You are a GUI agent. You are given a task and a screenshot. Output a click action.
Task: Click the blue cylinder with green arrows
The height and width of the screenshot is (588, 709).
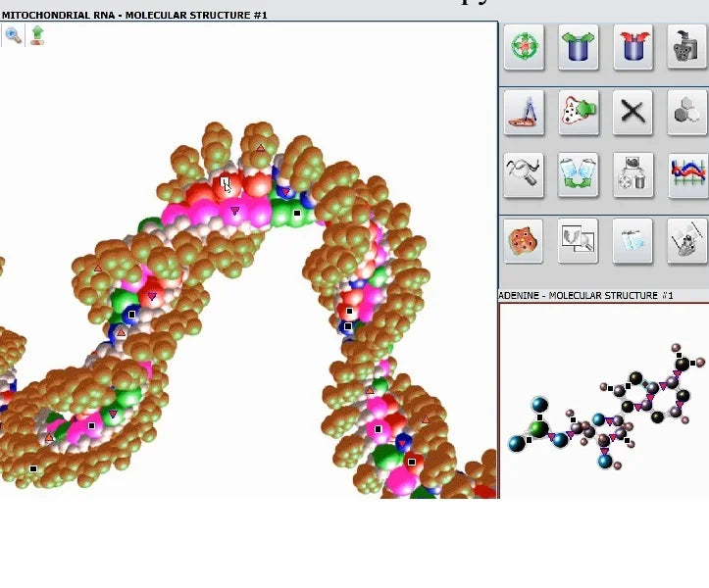click(579, 47)
